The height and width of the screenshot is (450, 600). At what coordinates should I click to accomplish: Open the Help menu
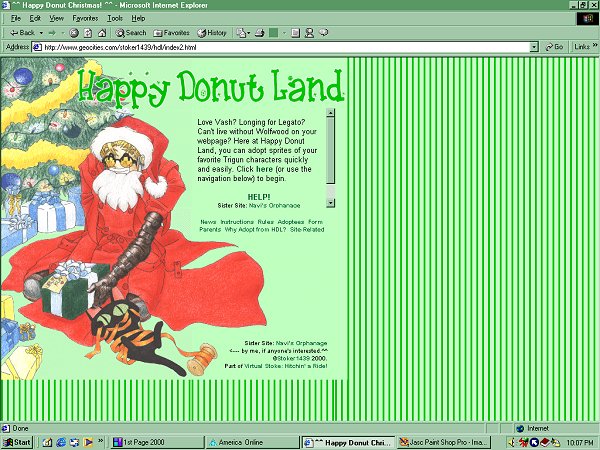pos(138,18)
